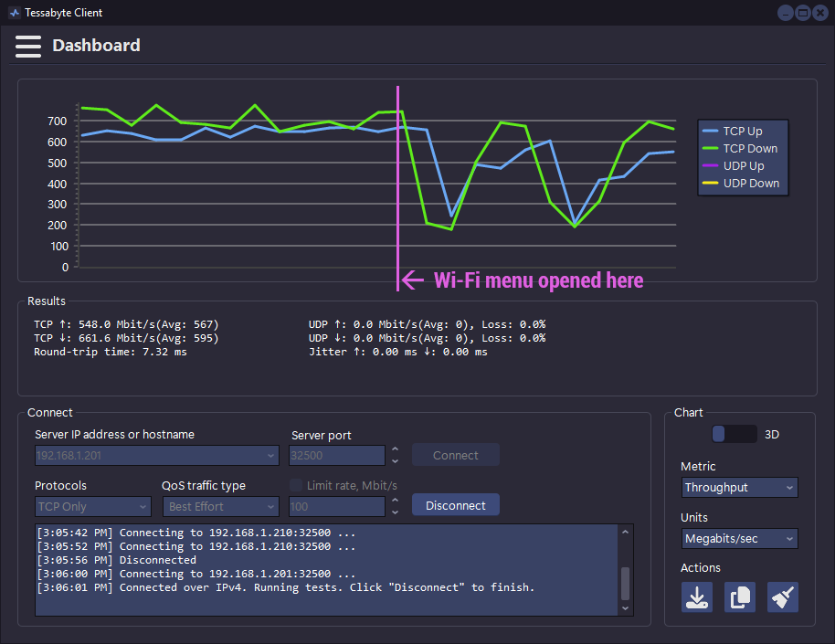Click the Tessabyte Client titlebar logo
This screenshot has width=835, height=644.
[13, 12]
